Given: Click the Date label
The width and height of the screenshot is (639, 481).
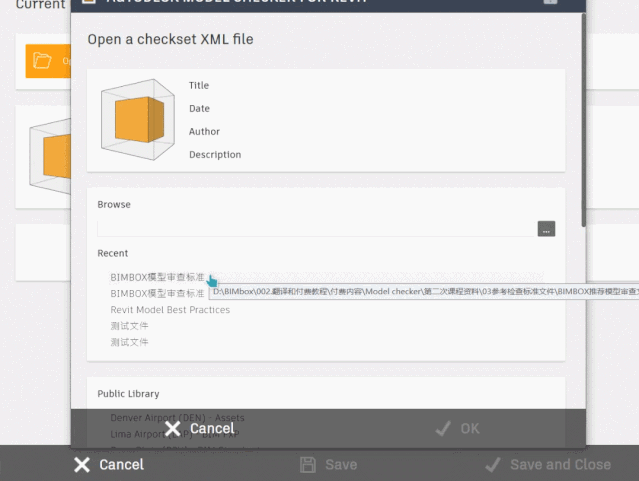Looking at the screenshot, I should [199, 108].
